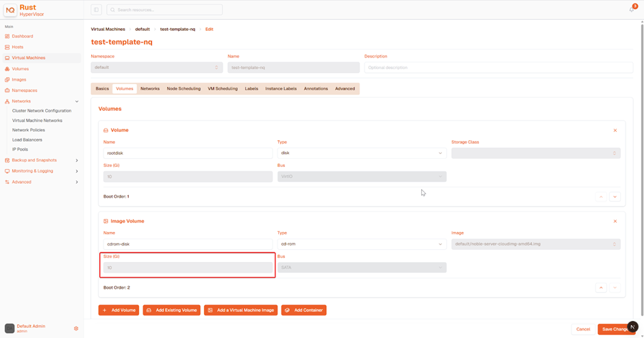Remove the rootdisk Volume card
This screenshot has width=644, height=338.
coord(615,131)
